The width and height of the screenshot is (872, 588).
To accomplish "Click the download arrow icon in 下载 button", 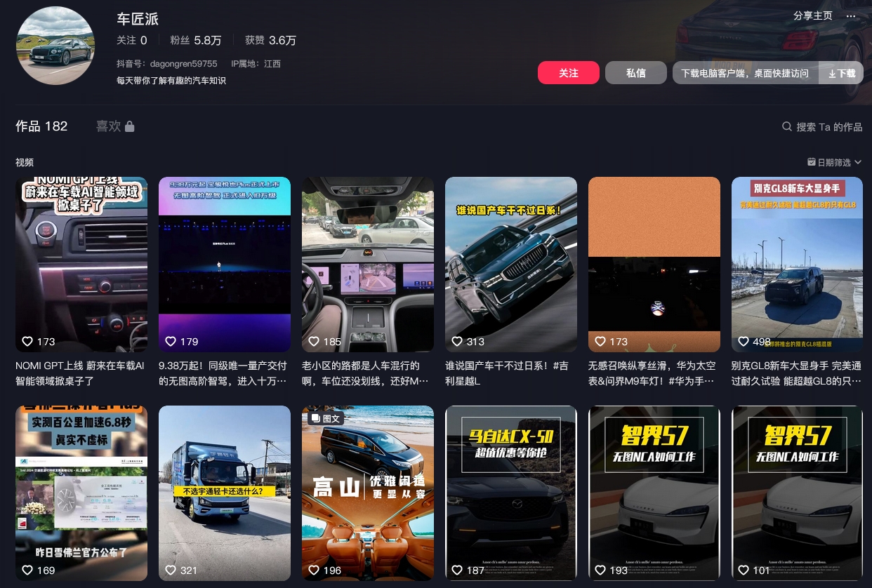I will tap(832, 73).
